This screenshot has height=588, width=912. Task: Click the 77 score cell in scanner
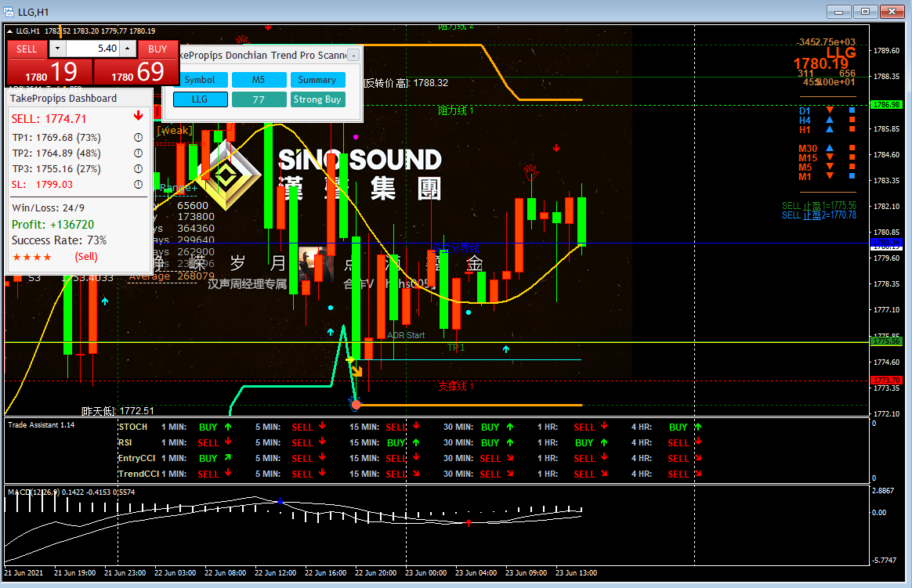point(259,99)
